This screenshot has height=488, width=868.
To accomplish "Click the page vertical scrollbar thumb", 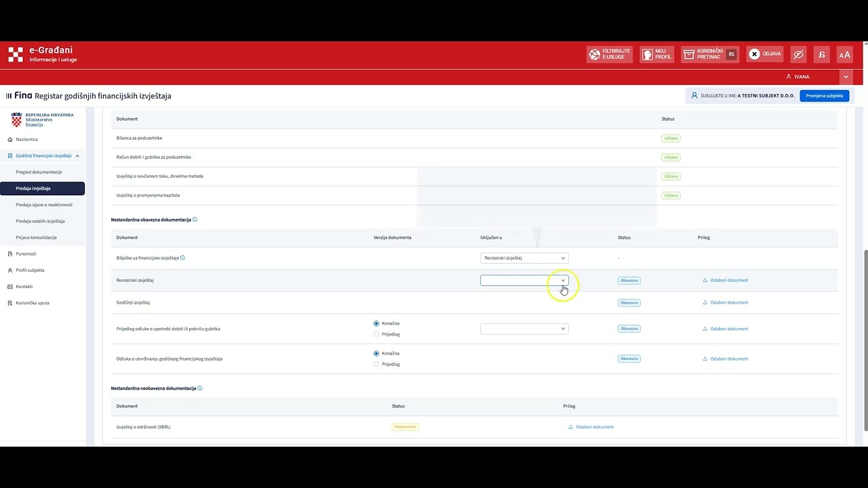I will tap(865, 339).
